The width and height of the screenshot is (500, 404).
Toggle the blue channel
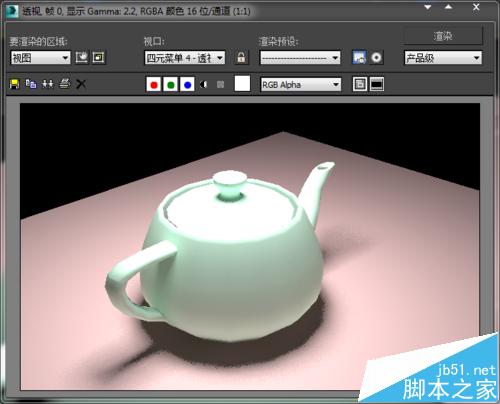coord(187,85)
